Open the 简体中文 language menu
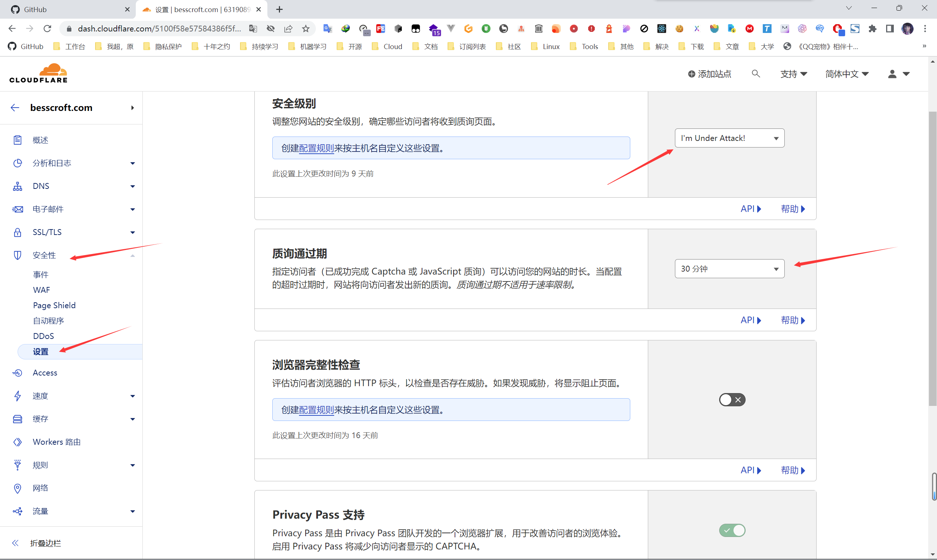The height and width of the screenshot is (560, 937). pos(847,74)
